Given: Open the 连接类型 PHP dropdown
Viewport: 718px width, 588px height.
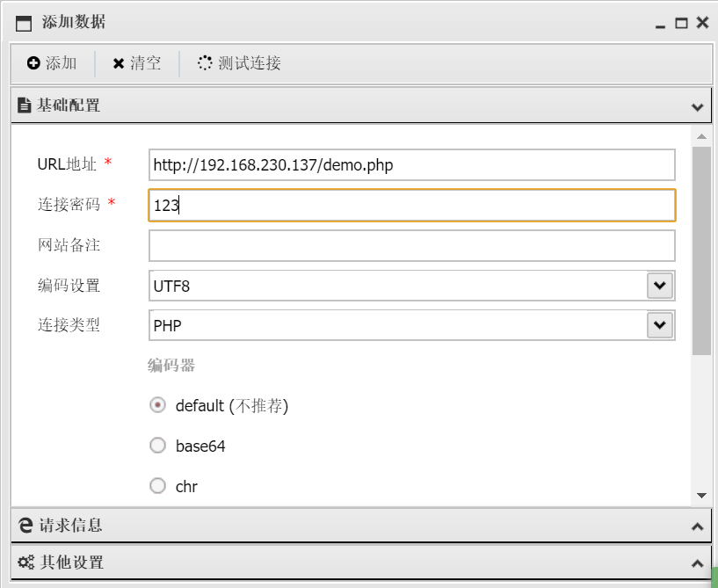Looking at the screenshot, I should click(x=660, y=325).
